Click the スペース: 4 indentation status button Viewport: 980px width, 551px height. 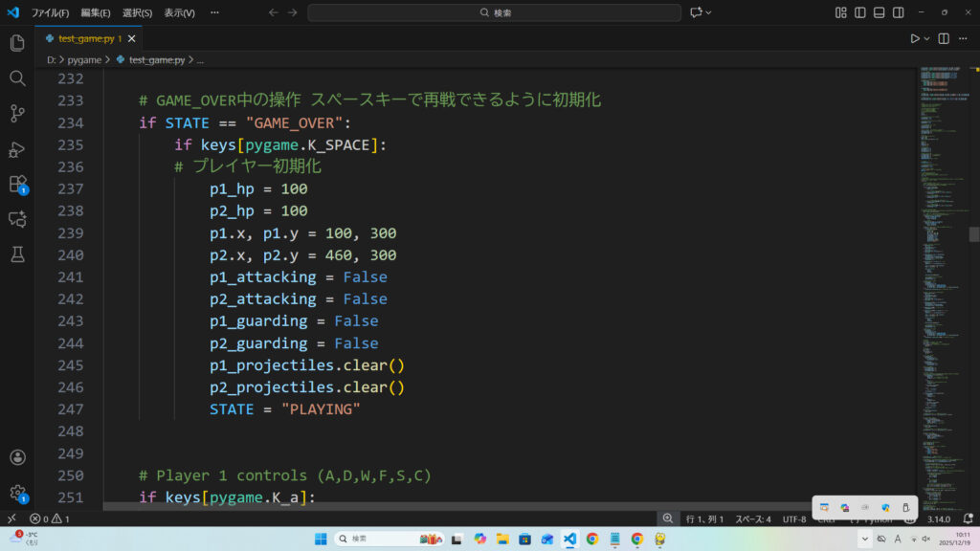tap(753, 518)
